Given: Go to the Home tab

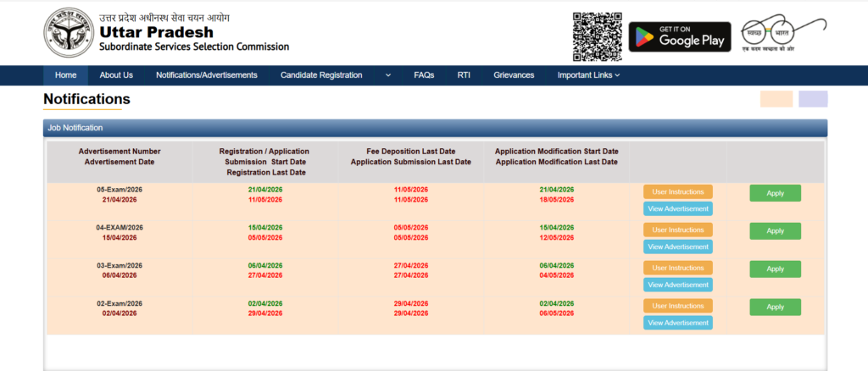Looking at the screenshot, I should point(65,75).
